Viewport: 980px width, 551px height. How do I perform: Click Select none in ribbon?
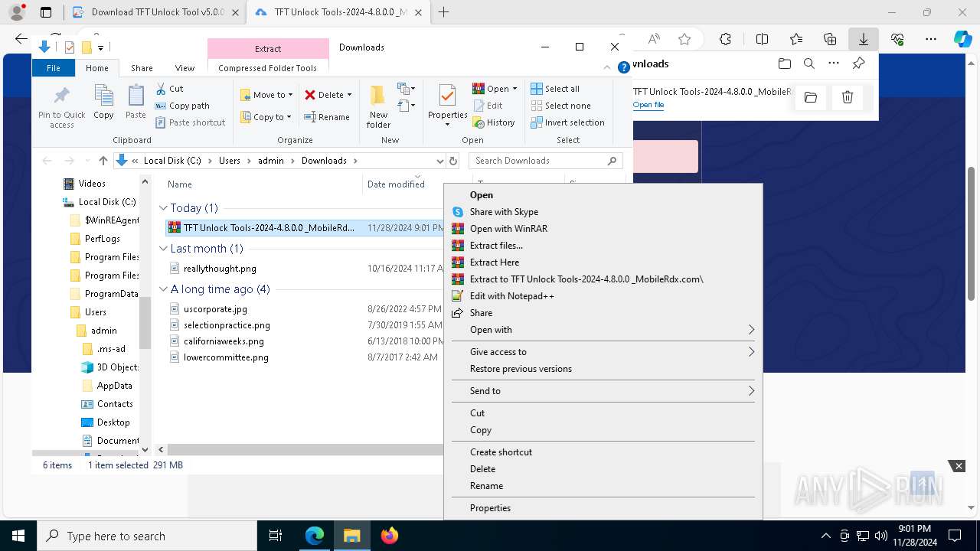tap(560, 106)
